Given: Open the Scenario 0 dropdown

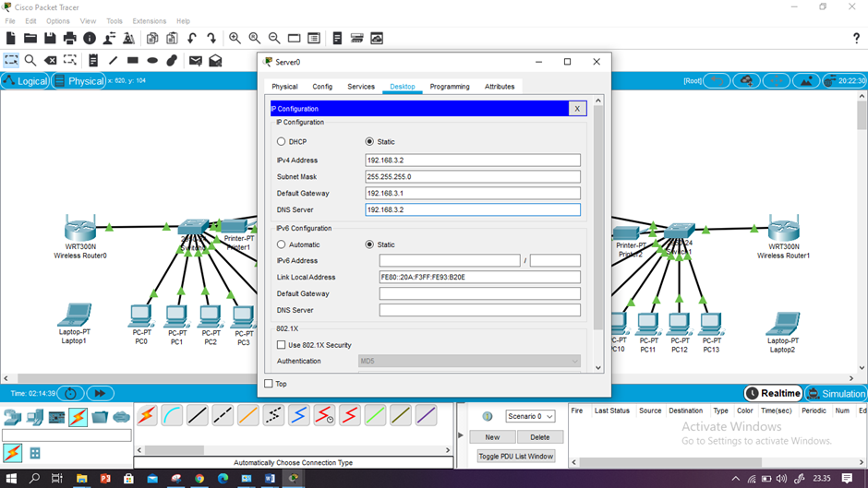Looking at the screenshot, I should [530, 416].
